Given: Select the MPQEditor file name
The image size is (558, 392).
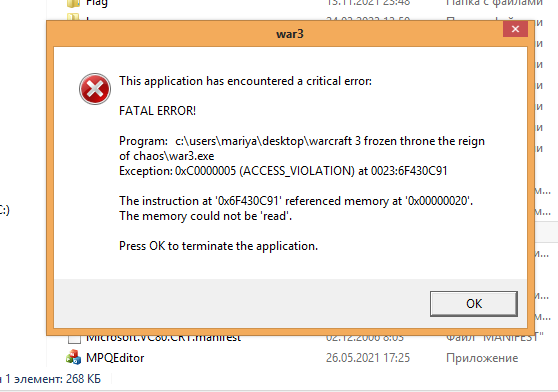Looking at the screenshot, I should pos(115,358).
